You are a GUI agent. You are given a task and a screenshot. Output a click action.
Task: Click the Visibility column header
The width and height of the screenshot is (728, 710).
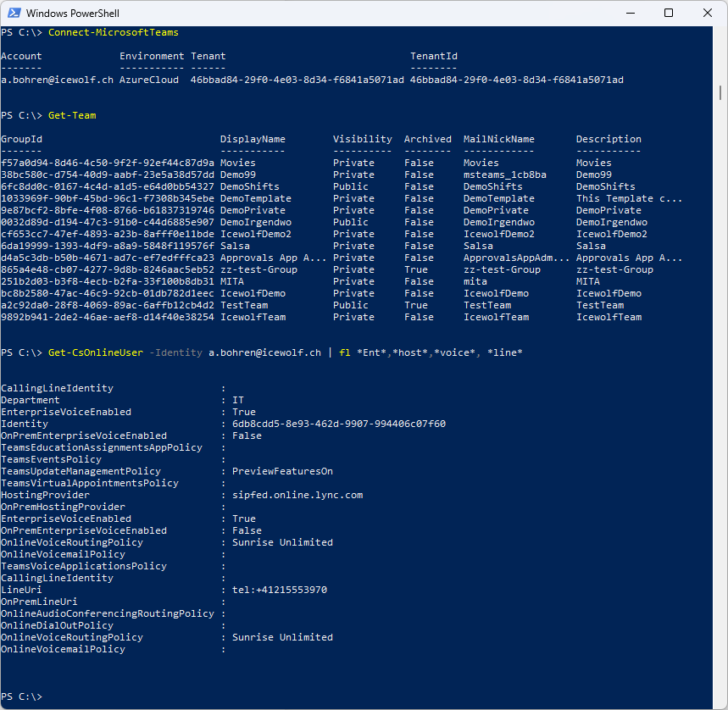(x=363, y=139)
